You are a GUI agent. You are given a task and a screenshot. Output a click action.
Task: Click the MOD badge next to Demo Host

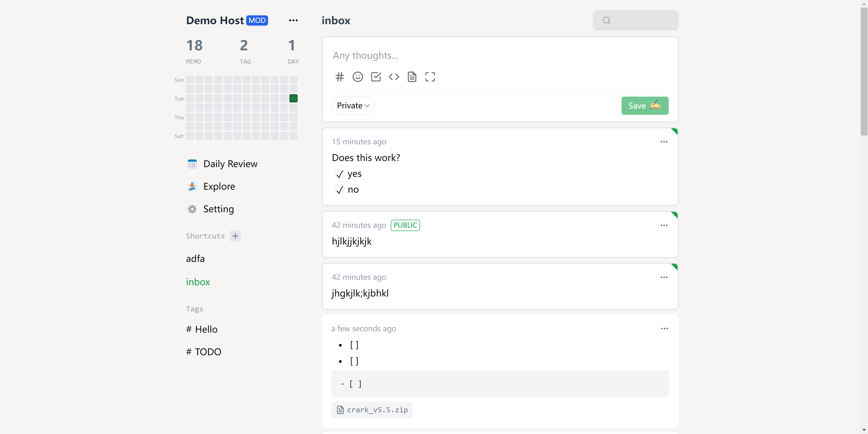tap(257, 21)
